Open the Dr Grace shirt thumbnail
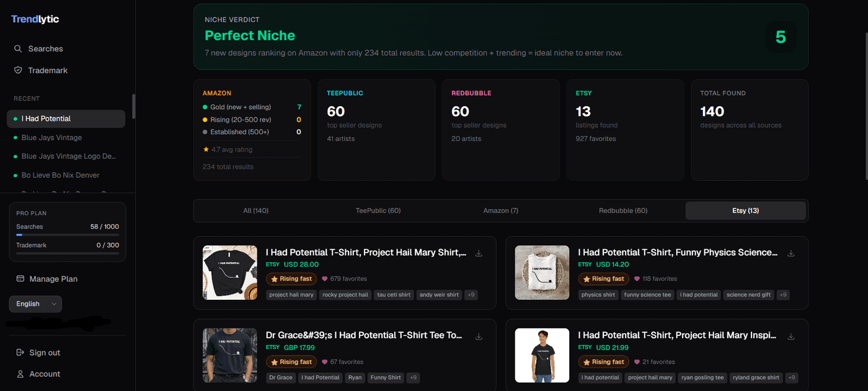868x391 pixels. pyautogui.click(x=230, y=356)
